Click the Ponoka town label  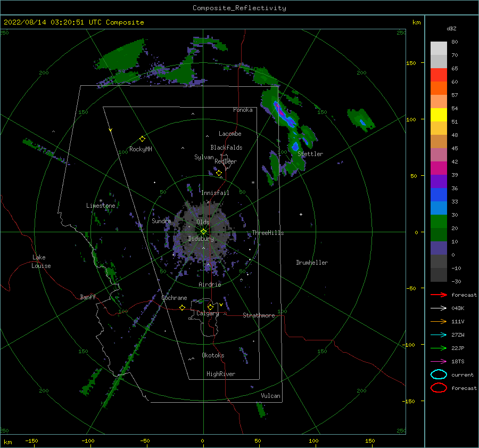click(x=243, y=110)
